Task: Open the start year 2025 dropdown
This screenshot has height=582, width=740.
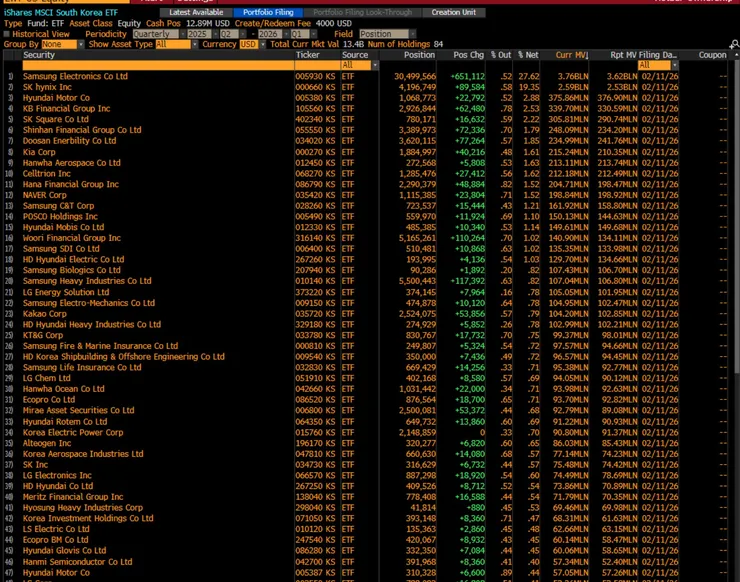Action: click(203, 34)
